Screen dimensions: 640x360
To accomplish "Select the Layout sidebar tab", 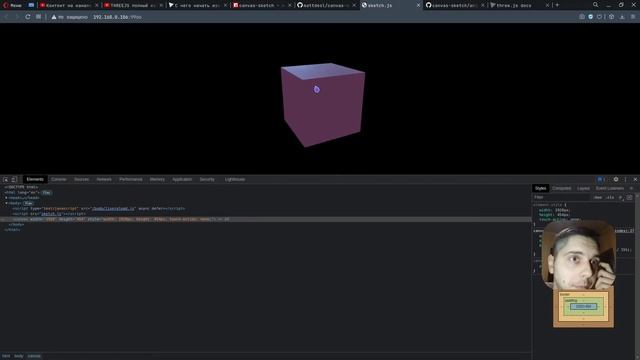I will 583,188.
